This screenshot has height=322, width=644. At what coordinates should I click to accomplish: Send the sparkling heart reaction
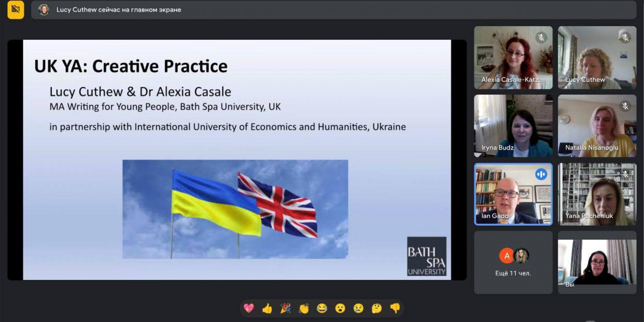pos(249,308)
